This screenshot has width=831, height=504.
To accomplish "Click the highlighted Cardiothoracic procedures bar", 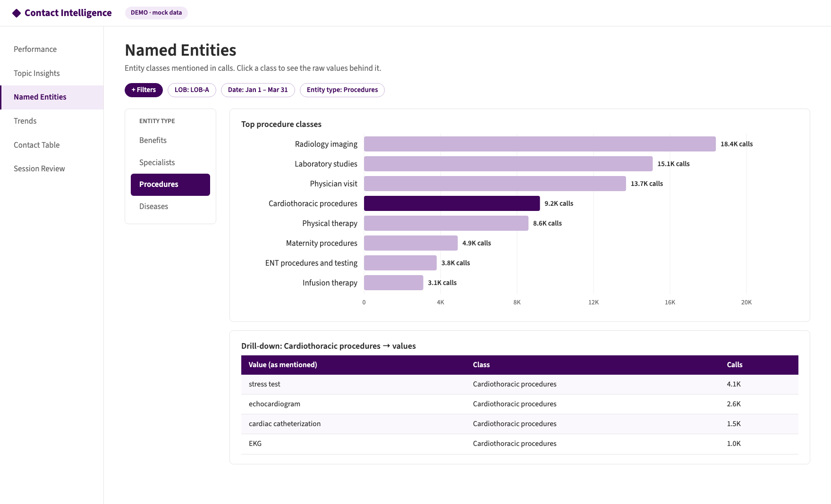I will tap(452, 203).
